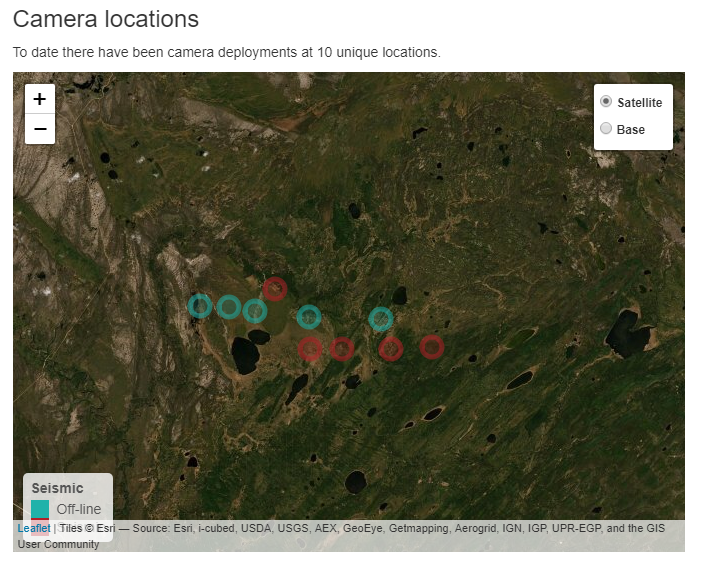716x569 pixels.
Task: Select the red marker just below easternmost teal marker
Action: point(391,349)
